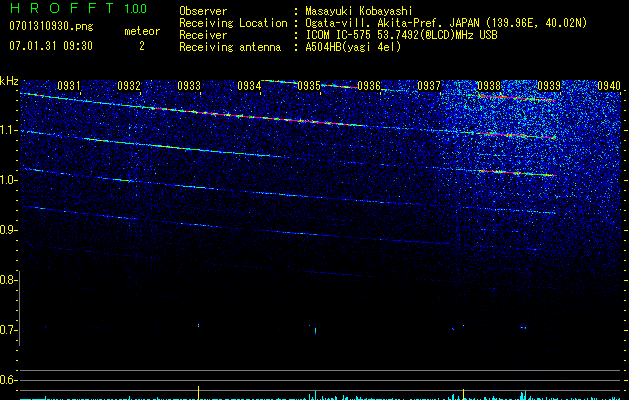629x400 pixels.
Task: Click the 0935 time marker
Action: 309,85
